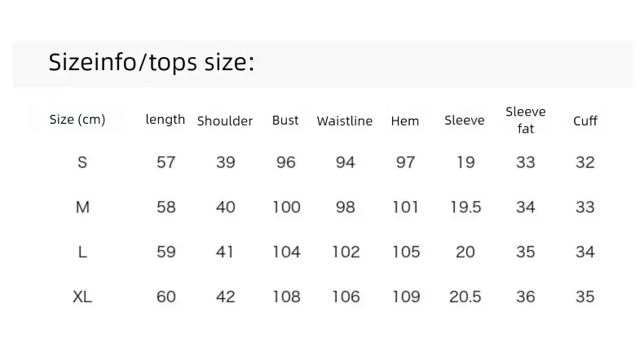This screenshot has height=347, width=644.
Task: Select the bust value 100
Action: click(x=286, y=207)
